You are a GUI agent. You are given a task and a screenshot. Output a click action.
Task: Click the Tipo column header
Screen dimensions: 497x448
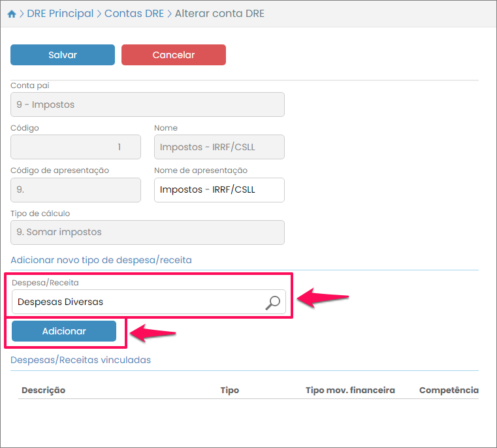pos(229,390)
